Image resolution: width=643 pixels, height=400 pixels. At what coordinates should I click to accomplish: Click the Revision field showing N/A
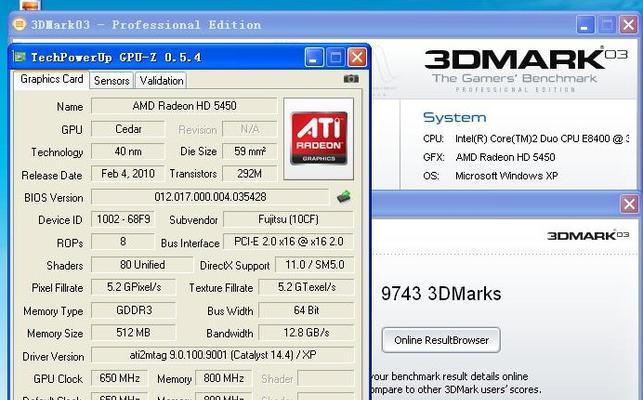pyautogui.click(x=250, y=129)
